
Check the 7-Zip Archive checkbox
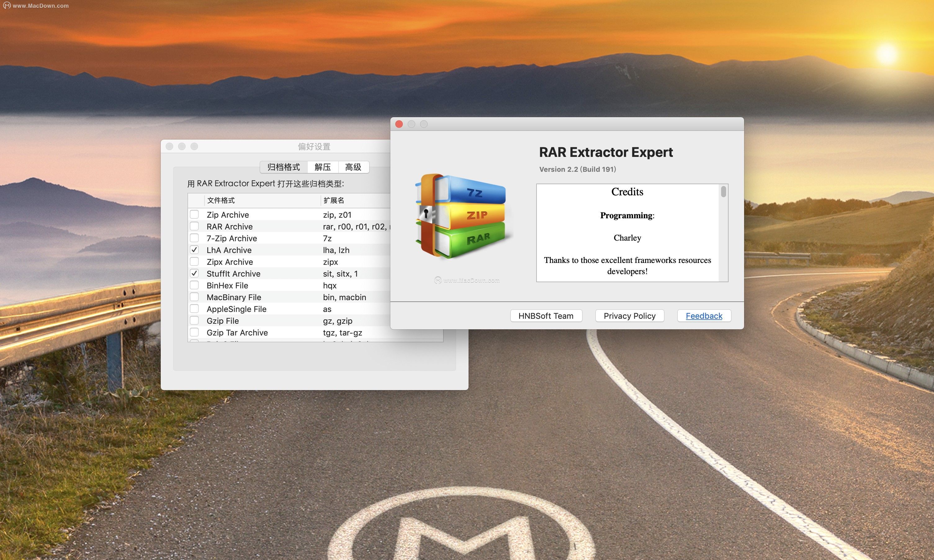point(194,238)
